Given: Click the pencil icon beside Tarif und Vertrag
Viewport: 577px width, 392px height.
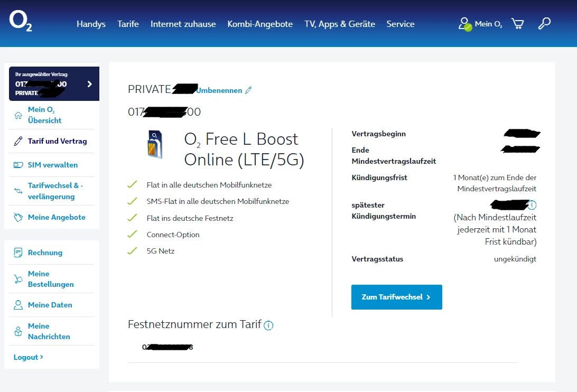Looking at the screenshot, I should click(18, 141).
